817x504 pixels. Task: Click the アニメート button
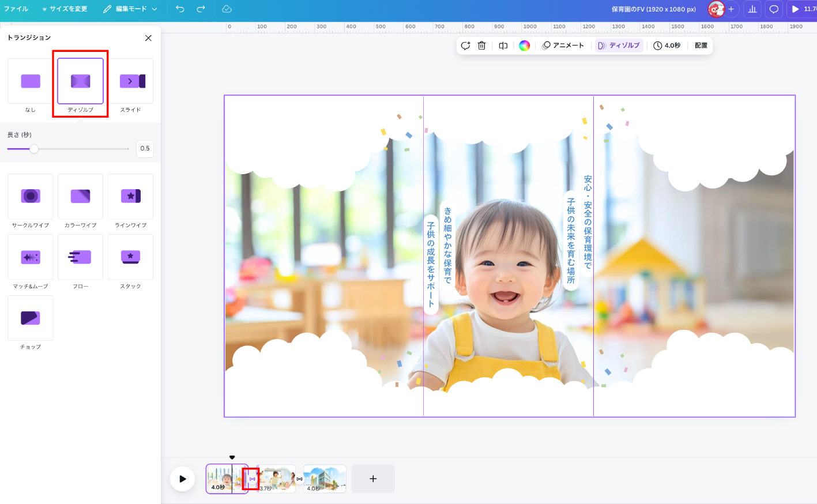[563, 46]
